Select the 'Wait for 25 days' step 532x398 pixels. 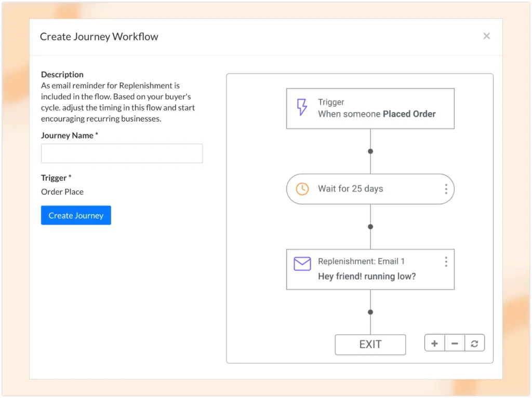(x=351, y=189)
